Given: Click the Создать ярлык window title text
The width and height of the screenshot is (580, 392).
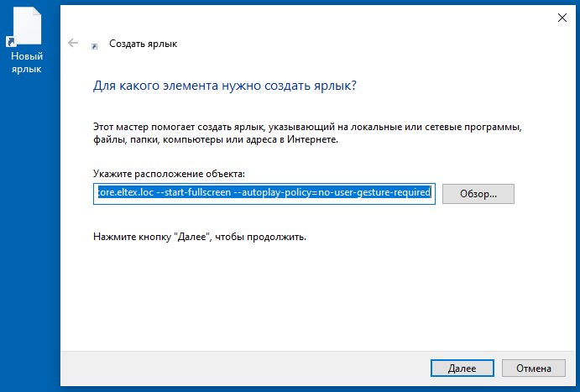Looking at the screenshot, I should pos(144,44).
